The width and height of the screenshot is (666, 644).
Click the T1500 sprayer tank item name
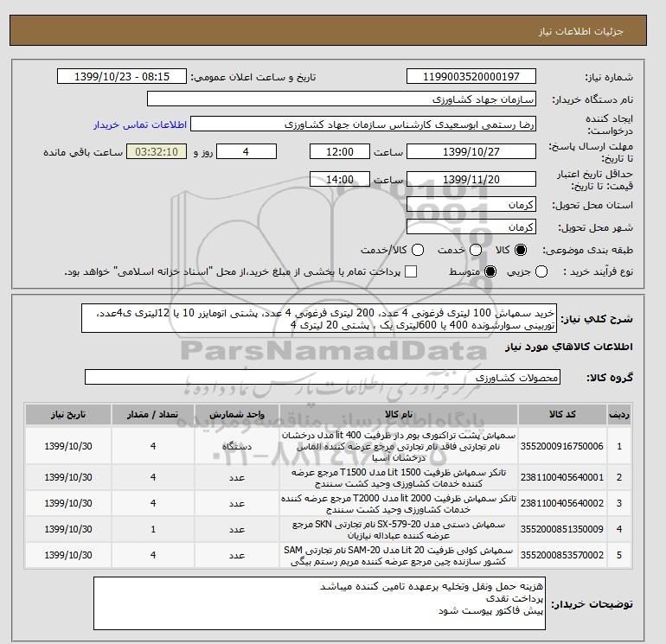coord(399,477)
